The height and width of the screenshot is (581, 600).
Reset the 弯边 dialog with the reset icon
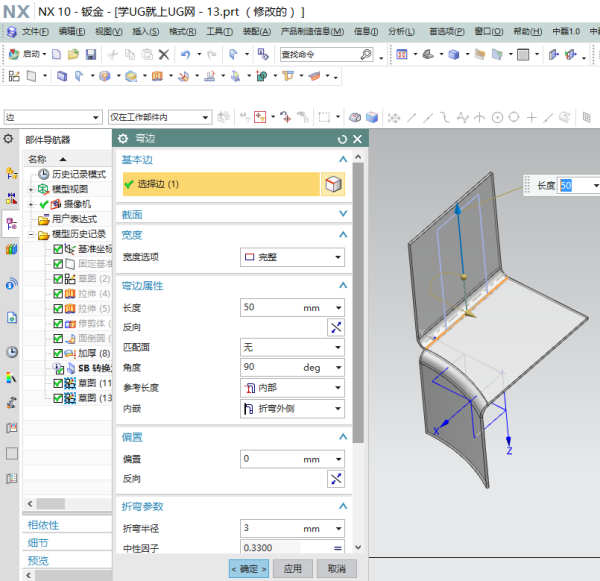(x=342, y=139)
